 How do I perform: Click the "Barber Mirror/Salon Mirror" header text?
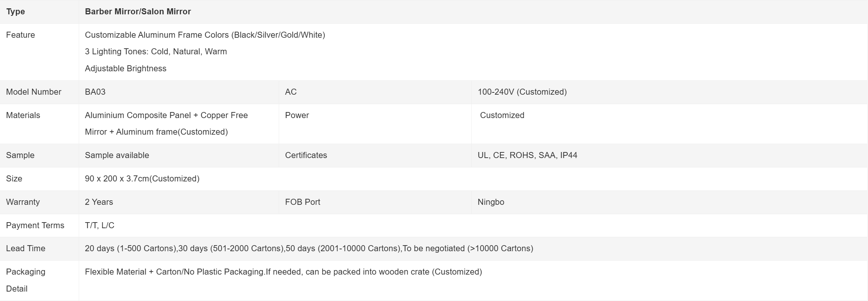pos(138,12)
